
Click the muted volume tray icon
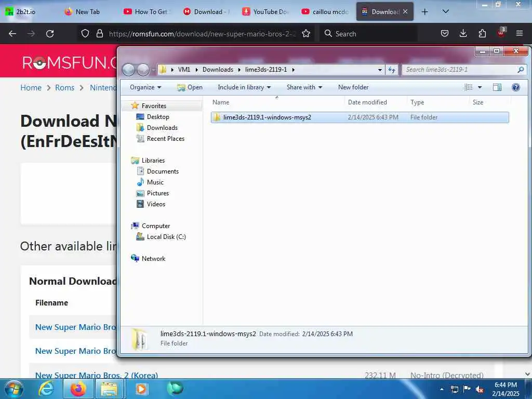coord(480,389)
